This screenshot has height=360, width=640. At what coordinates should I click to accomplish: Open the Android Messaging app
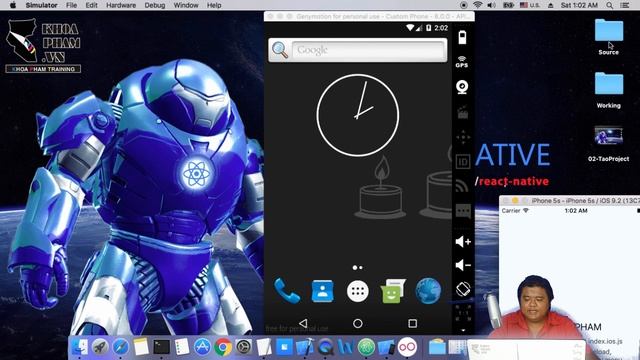(393, 291)
